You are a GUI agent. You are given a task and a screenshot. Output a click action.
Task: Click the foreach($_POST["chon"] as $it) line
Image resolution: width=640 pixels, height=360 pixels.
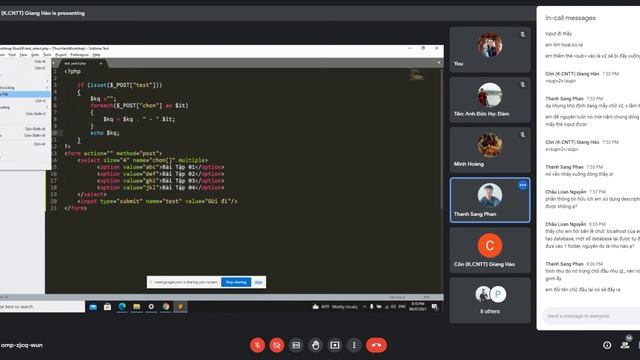[x=139, y=105]
